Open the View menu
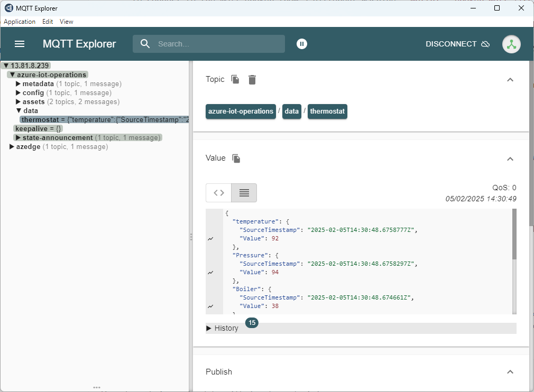534x392 pixels. (66, 22)
